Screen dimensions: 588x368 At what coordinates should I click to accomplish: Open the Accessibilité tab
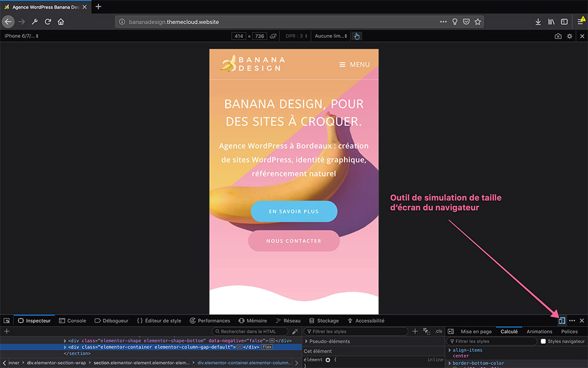[x=366, y=321]
